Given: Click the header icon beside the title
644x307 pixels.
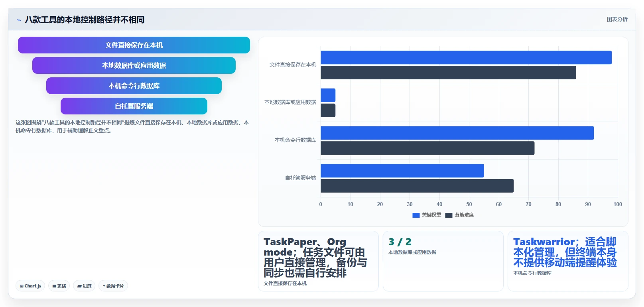Looking at the screenshot, I should tap(19, 20).
